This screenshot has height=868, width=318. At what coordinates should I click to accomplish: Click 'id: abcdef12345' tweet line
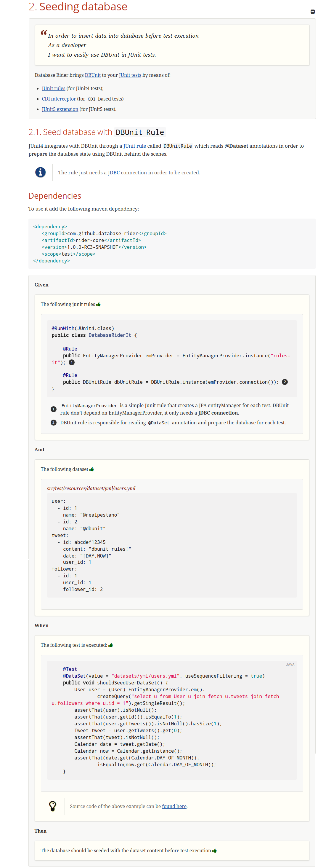pos(81,542)
